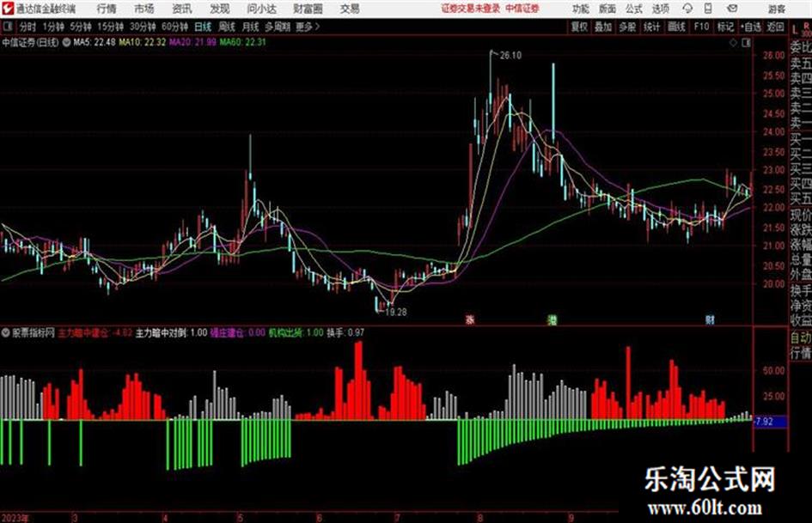The height and width of the screenshot is (523, 812).
Task: Click the 26.10 high price label
Action: [x=510, y=56]
